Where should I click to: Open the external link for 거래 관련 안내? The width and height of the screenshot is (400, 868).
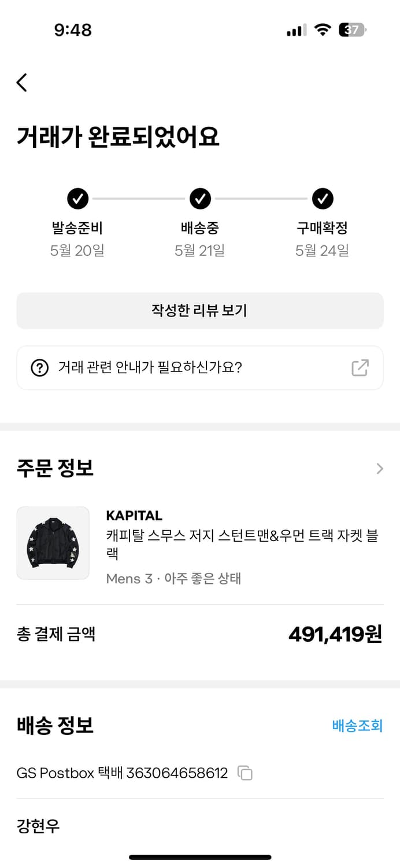361,368
